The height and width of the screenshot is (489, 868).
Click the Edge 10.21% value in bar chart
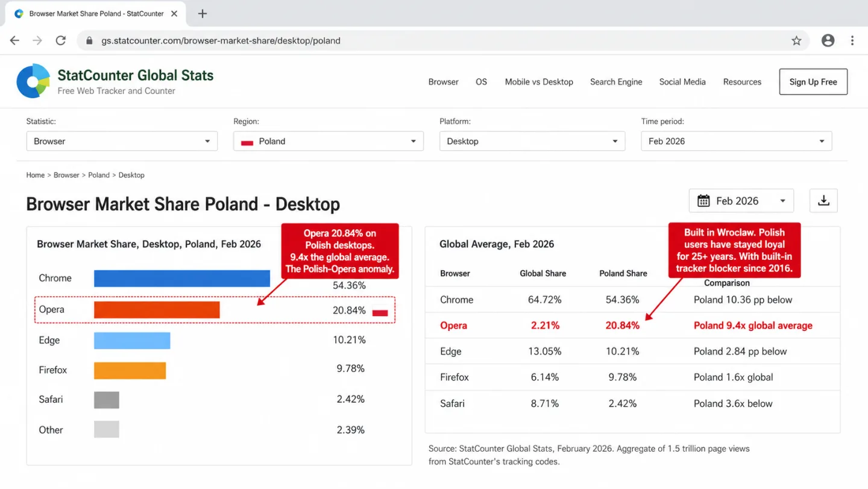click(350, 340)
